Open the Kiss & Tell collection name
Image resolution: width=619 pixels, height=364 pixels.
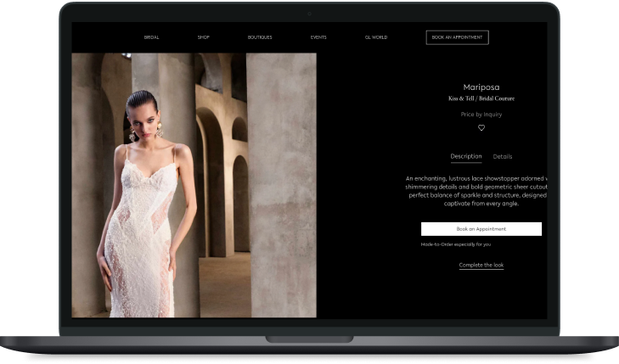point(463,98)
